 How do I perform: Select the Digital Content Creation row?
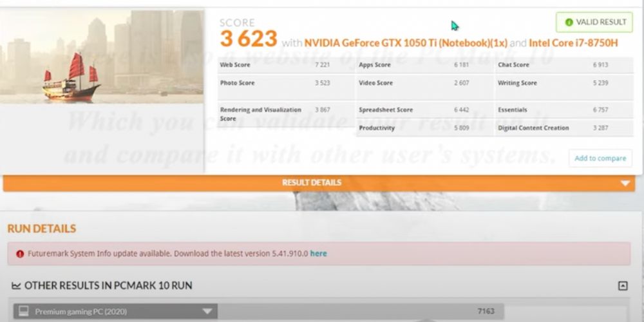(564, 128)
